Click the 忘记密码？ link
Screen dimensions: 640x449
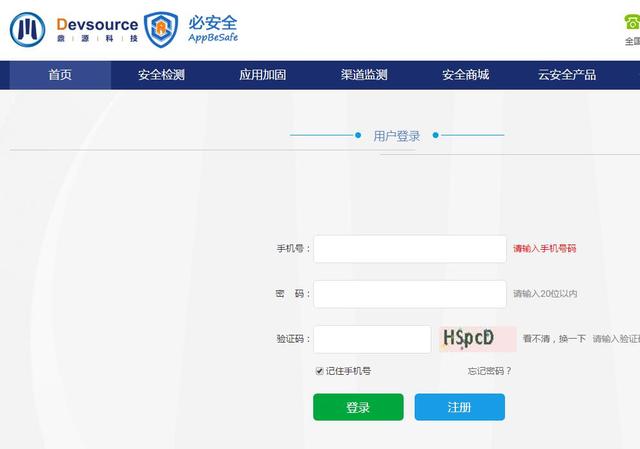pyautogui.click(x=489, y=371)
